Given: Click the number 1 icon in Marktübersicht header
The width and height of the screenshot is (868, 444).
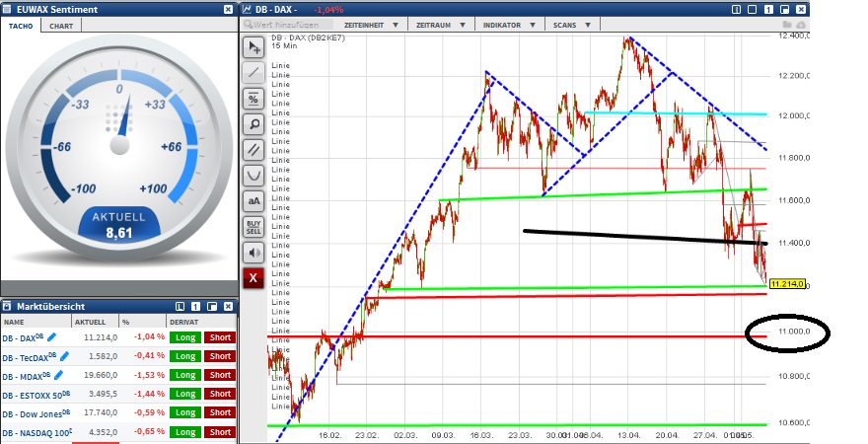Looking at the screenshot, I should 196,306.
